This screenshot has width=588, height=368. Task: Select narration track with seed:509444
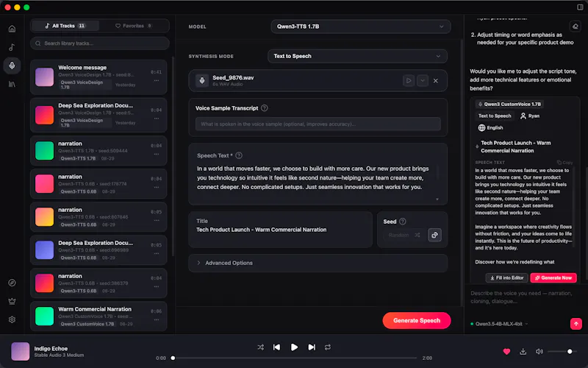coord(98,151)
